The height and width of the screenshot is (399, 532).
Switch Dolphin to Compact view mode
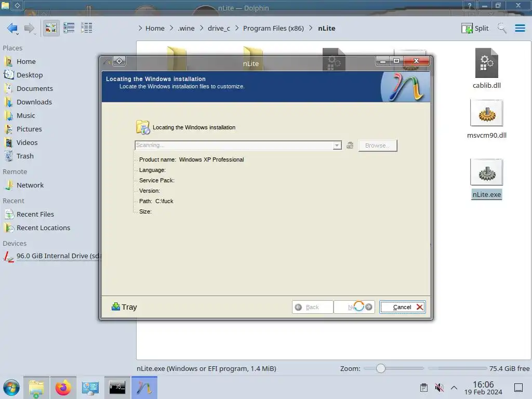pos(69,28)
